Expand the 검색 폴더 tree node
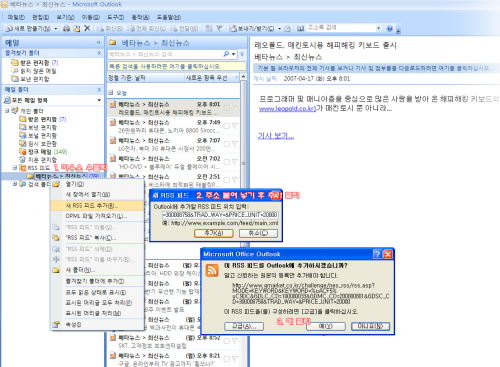The image size is (500, 367). 15,184
